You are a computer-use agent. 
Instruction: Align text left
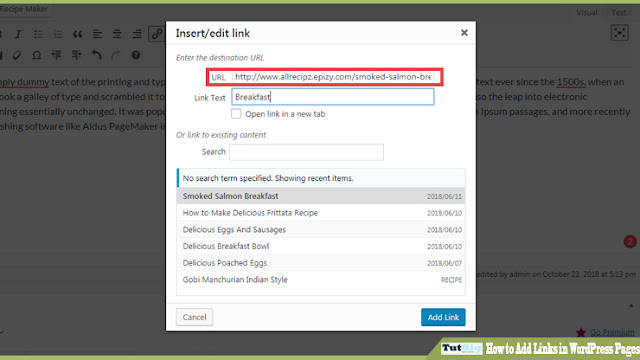point(97,34)
